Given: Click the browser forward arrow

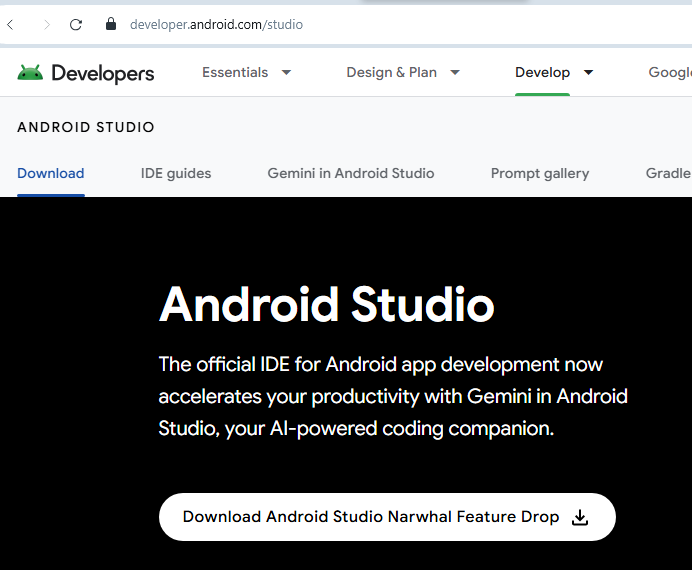Looking at the screenshot, I should 46,25.
